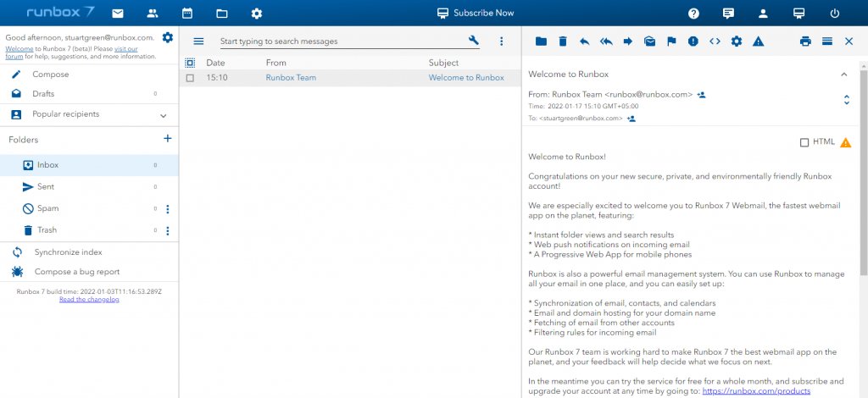Click Compose a bug report
The image size is (868, 398).
click(x=89, y=272)
